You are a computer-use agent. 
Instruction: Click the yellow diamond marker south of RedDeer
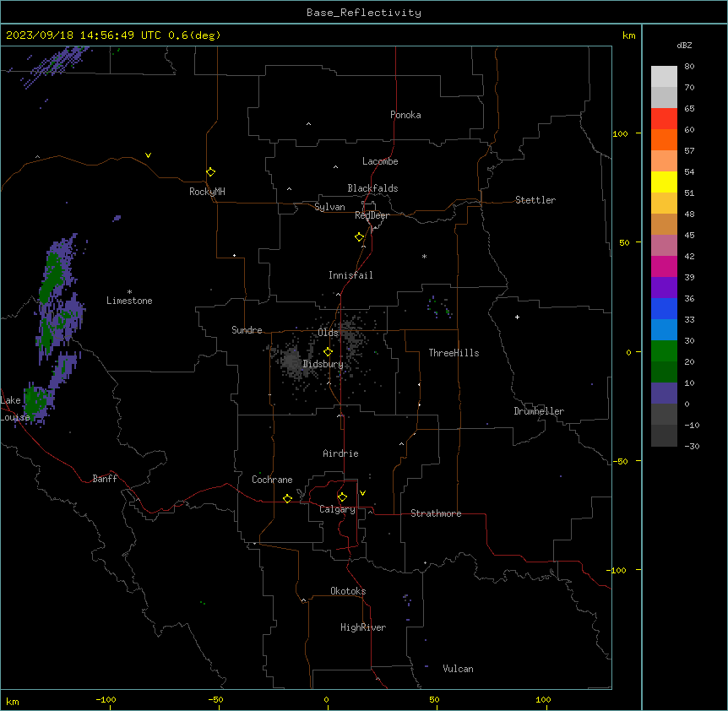tap(359, 237)
